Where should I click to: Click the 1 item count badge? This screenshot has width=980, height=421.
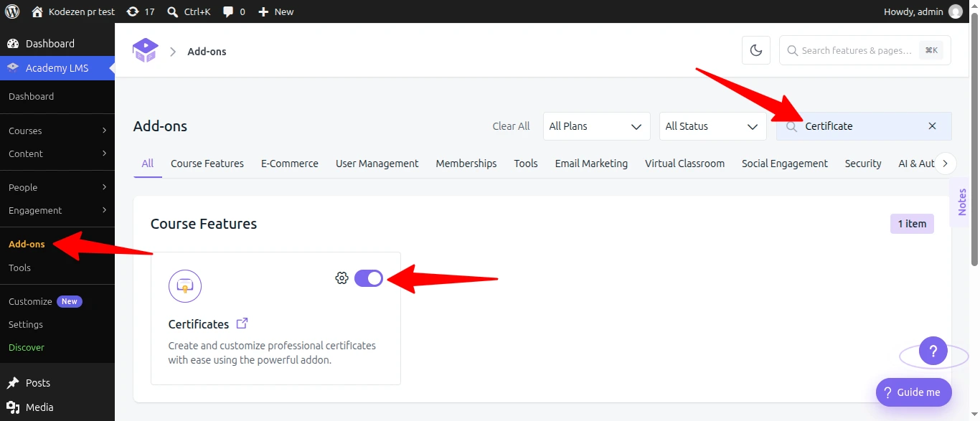click(912, 224)
